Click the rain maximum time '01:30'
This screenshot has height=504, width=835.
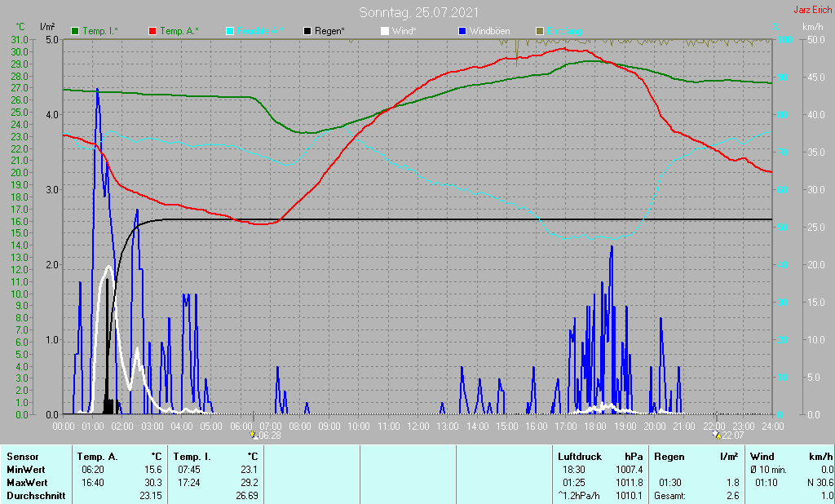click(x=670, y=482)
